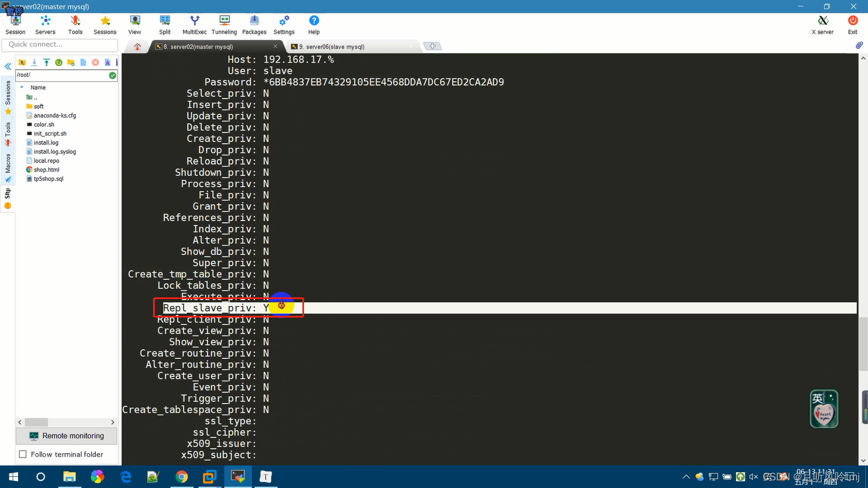Create a new file in SFTP panel
This screenshot has height=488, width=868.
click(x=83, y=63)
